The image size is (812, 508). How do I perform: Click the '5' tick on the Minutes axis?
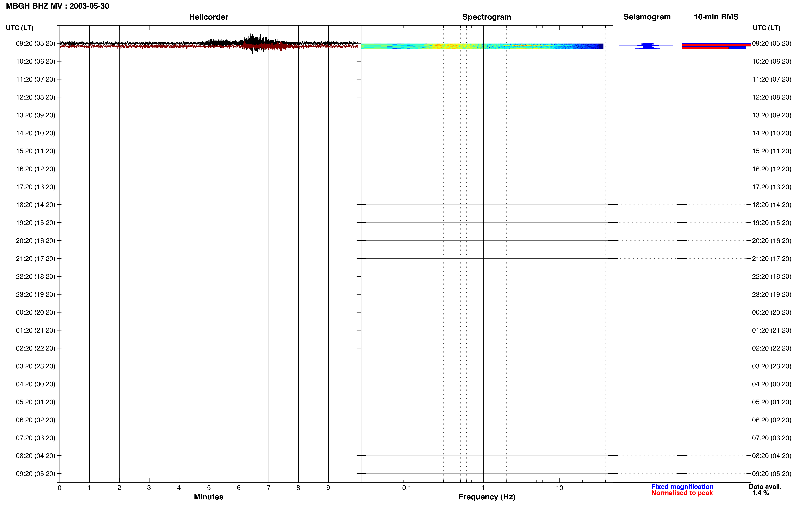(x=209, y=488)
